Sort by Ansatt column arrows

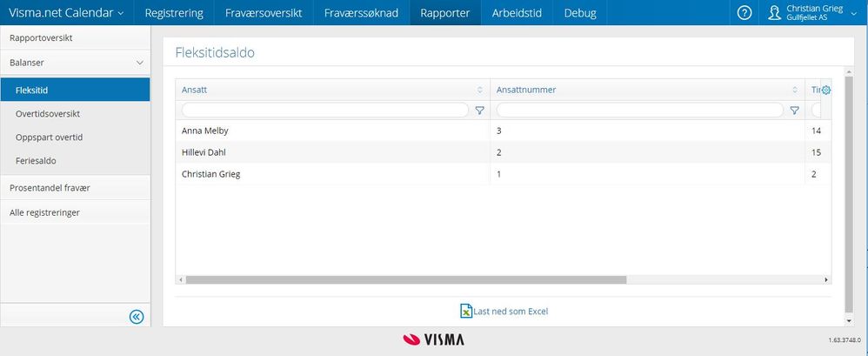tap(480, 90)
